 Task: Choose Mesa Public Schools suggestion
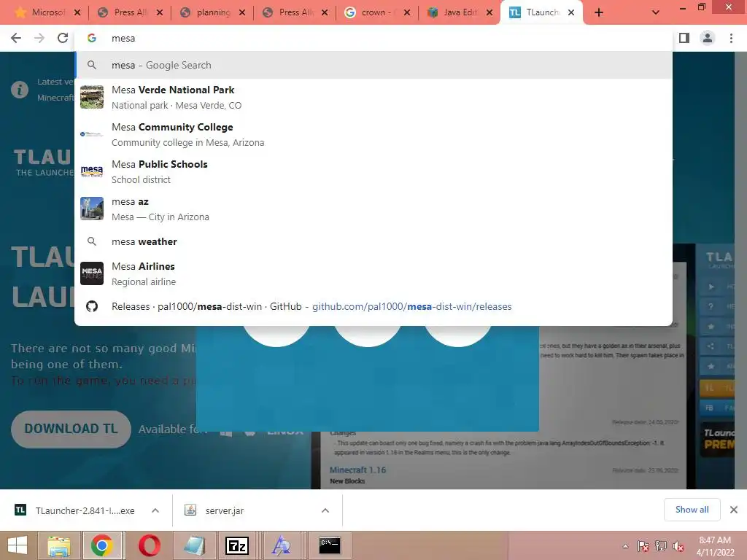[373, 171]
